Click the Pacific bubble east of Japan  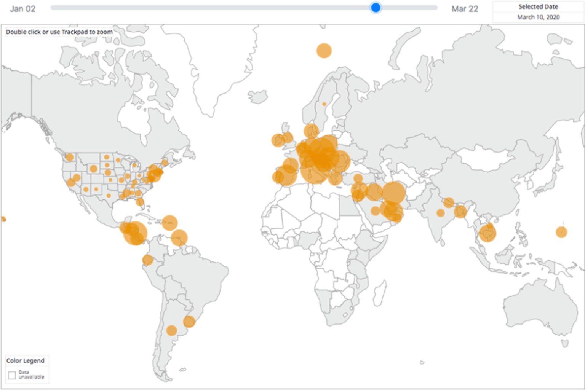click(561, 231)
